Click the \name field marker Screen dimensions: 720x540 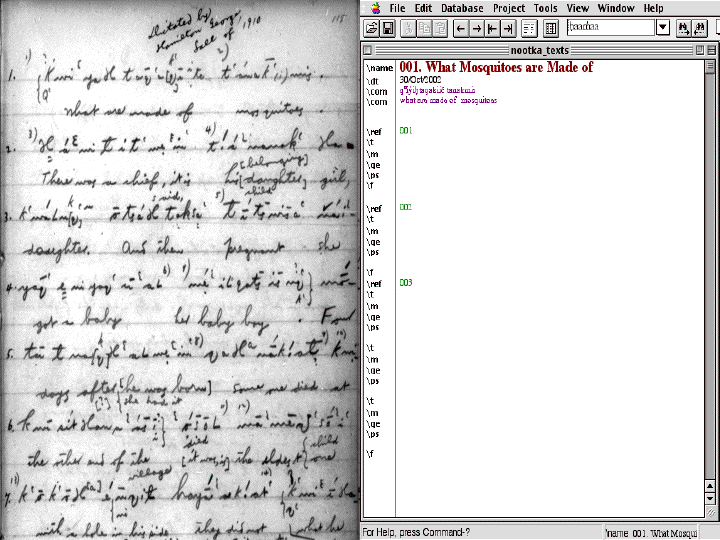tap(379, 68)
